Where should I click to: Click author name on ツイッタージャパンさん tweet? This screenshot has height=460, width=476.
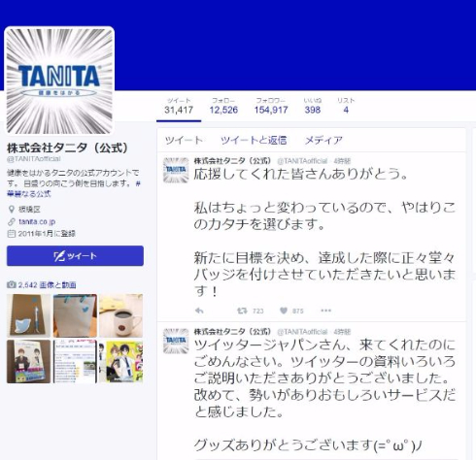232,332
